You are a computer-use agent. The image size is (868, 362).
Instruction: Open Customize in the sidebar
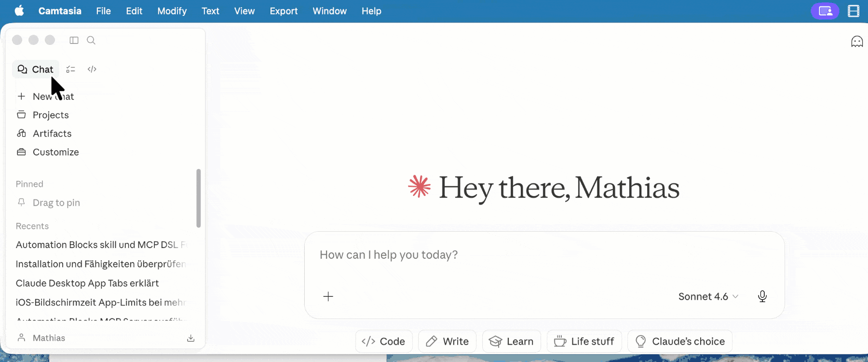coord(56,152)
